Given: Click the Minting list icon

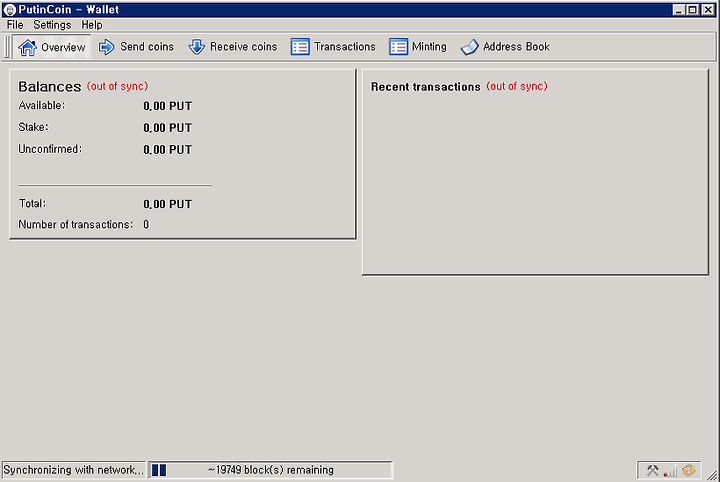Looking at the screenshot, I should point(398,47).
